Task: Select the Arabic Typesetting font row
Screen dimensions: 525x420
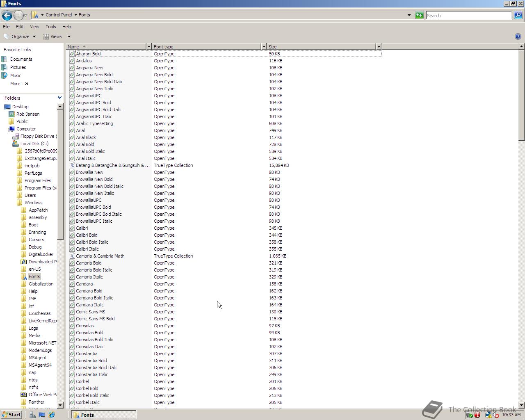Action: [225, 123]
